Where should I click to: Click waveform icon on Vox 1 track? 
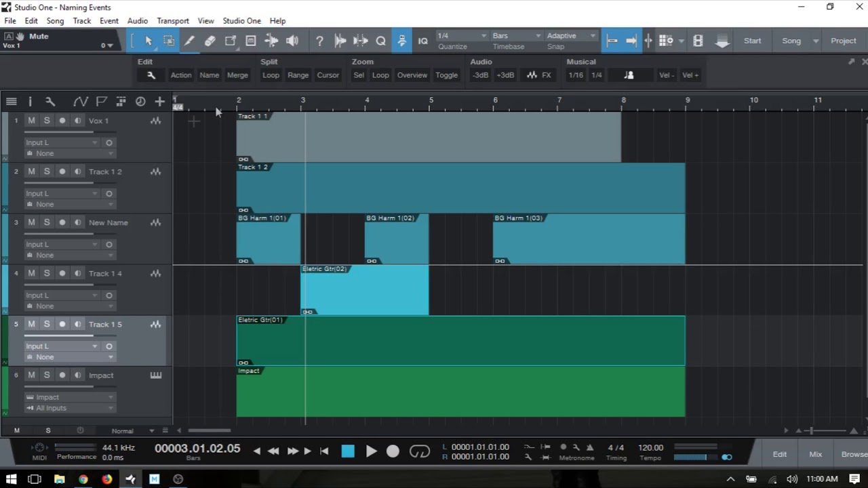pos(156,121)
